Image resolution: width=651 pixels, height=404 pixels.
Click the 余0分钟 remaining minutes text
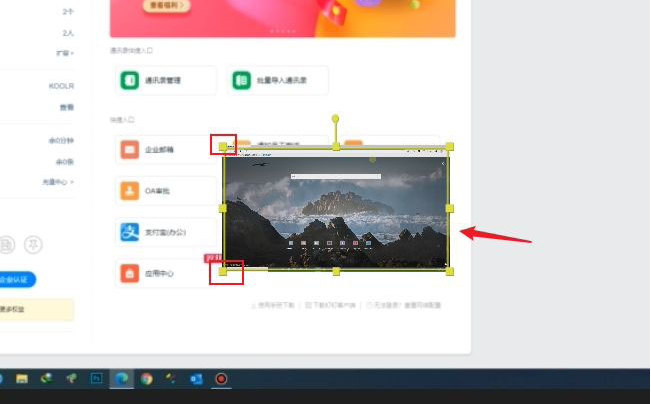(x=61, y=140)
